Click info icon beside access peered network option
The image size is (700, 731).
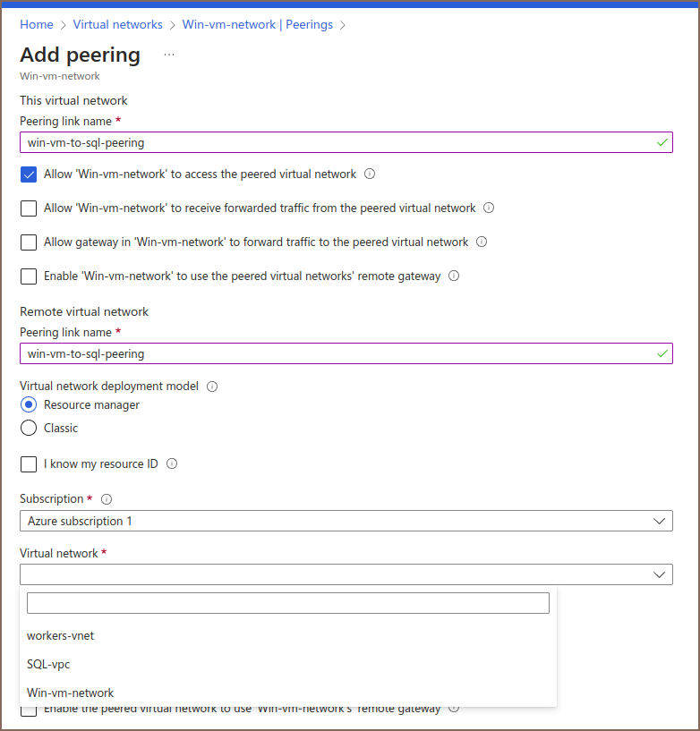click(370, 174)
